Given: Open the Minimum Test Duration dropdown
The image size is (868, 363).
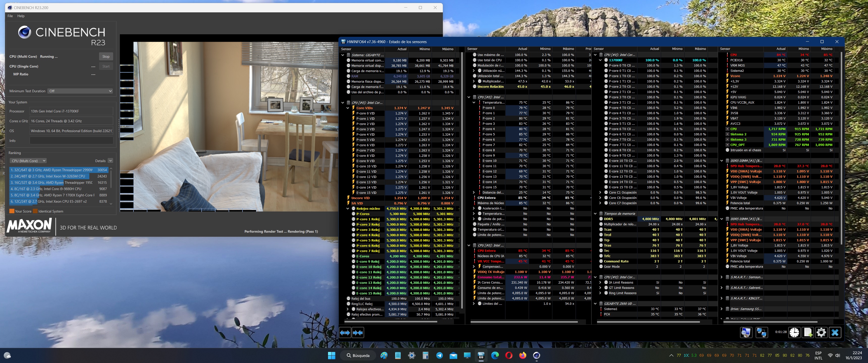Looking at the screenshot, I should click(x=80, y=91).
